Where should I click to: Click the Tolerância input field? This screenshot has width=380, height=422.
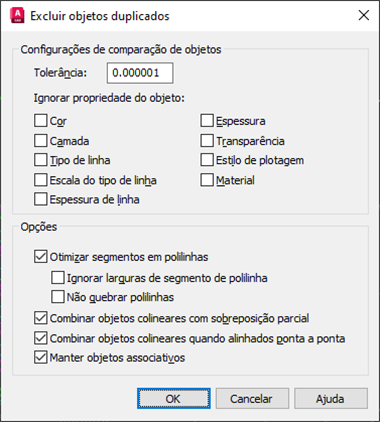click(x=140, y=73)
